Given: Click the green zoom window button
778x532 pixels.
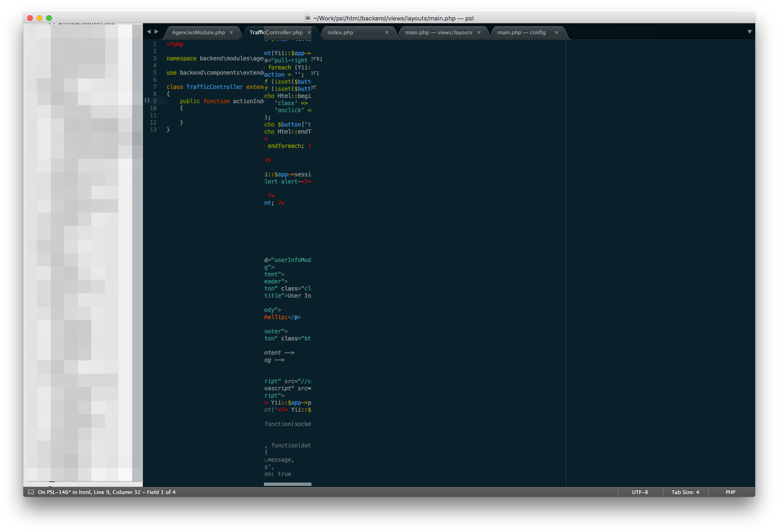Looking at the screenshot, I should click(x=49, y=18).
